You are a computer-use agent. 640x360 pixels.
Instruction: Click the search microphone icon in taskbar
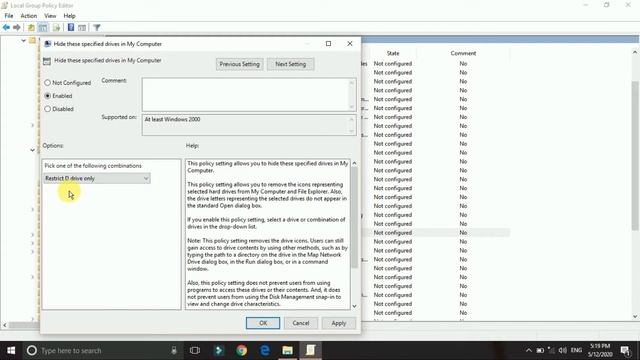point(174,350)
